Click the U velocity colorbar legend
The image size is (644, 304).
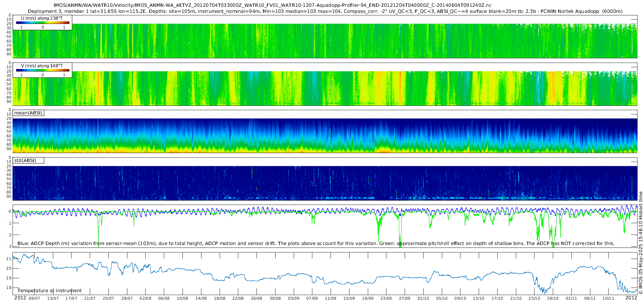pos(43,23)
